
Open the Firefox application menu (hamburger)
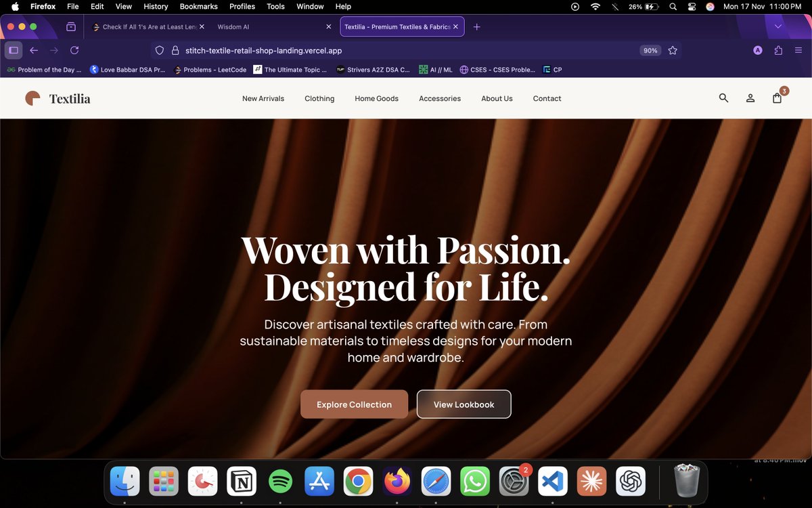point(798,50)
